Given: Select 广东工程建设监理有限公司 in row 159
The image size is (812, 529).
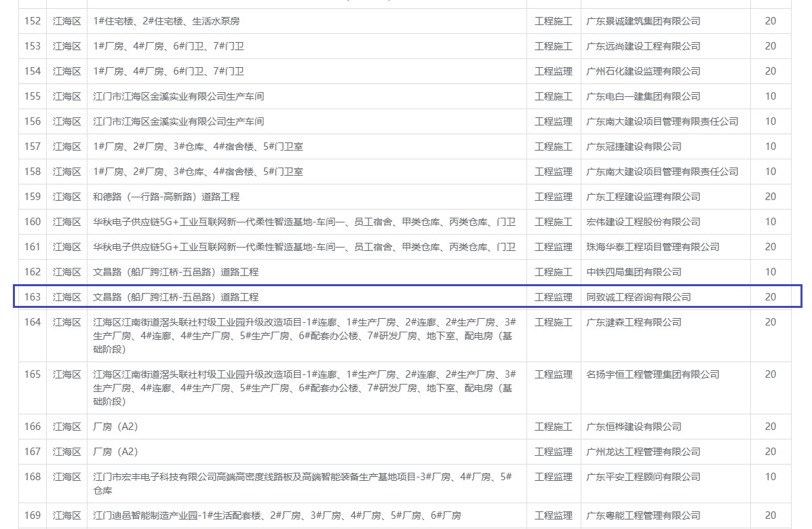Looking at the screenshot, I should (x=643, y=197).
